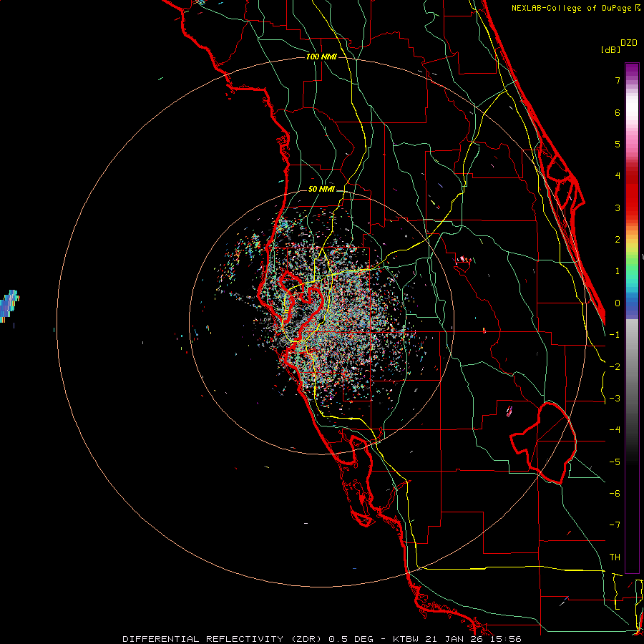Click the 7 value on the color scale
Screen dimensions: 644x644
pyautogui.click(x=618, y=80)
